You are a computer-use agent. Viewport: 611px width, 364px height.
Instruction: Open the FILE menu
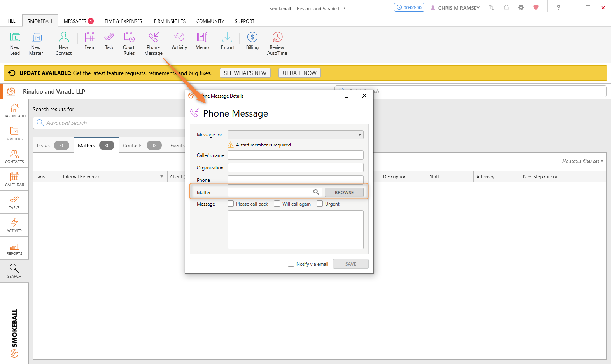pos(11,21)
